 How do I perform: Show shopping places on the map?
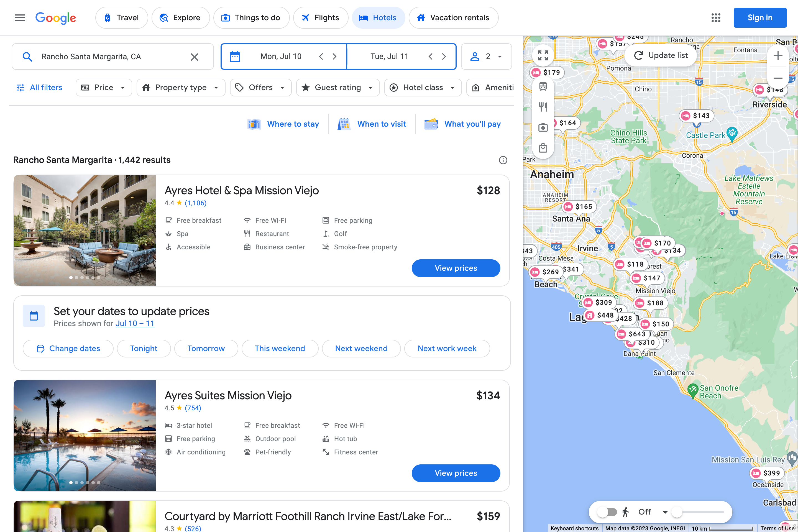coord(543,148)
